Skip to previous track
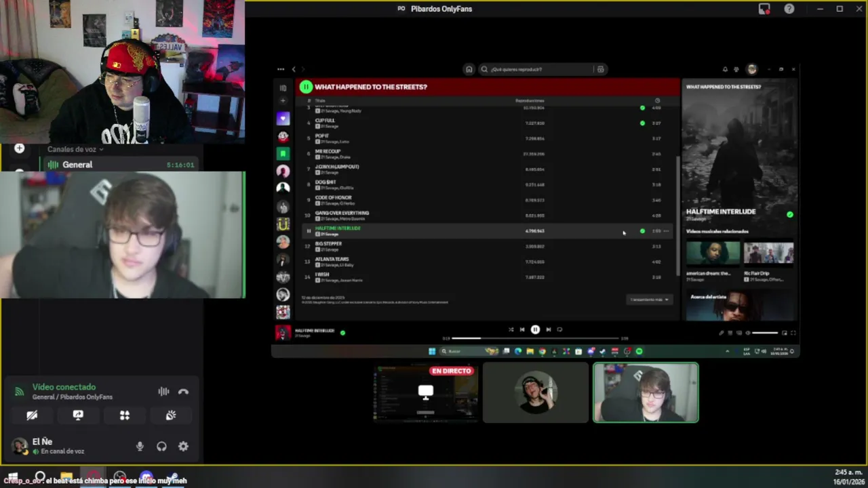This screenshot has height=488, width=868. coord(522,329)
